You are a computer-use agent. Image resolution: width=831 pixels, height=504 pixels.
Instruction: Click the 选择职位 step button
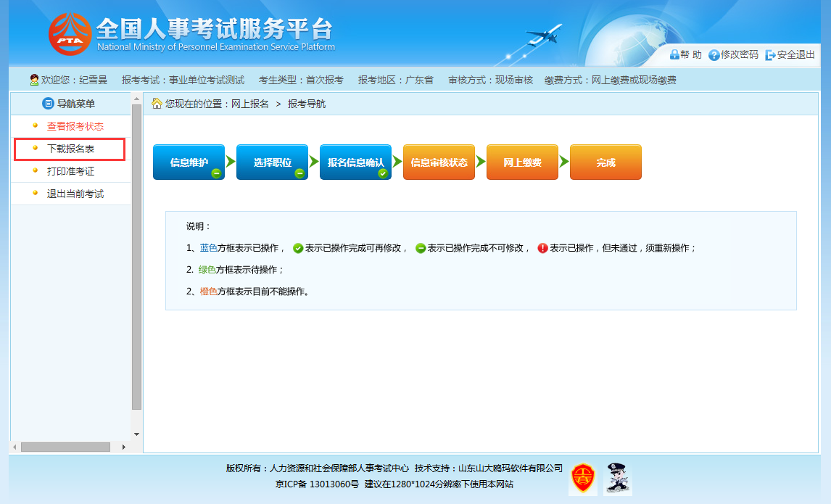[273, 162]
